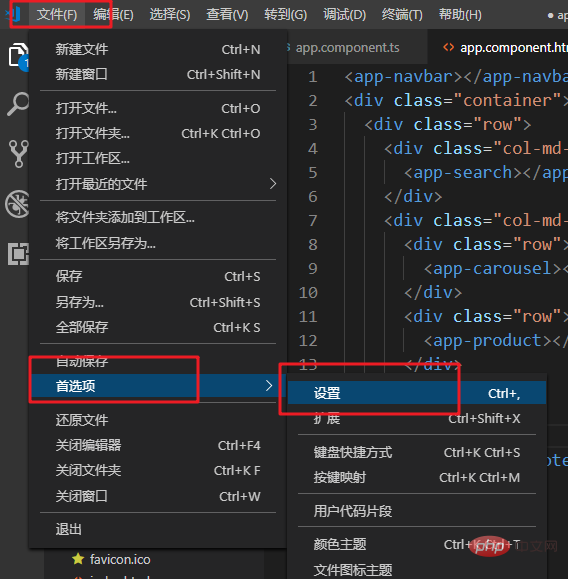The height and width of the screenshot is (579, 568).
Task: Click 保存 menu entry
Action: coord(158,276)
